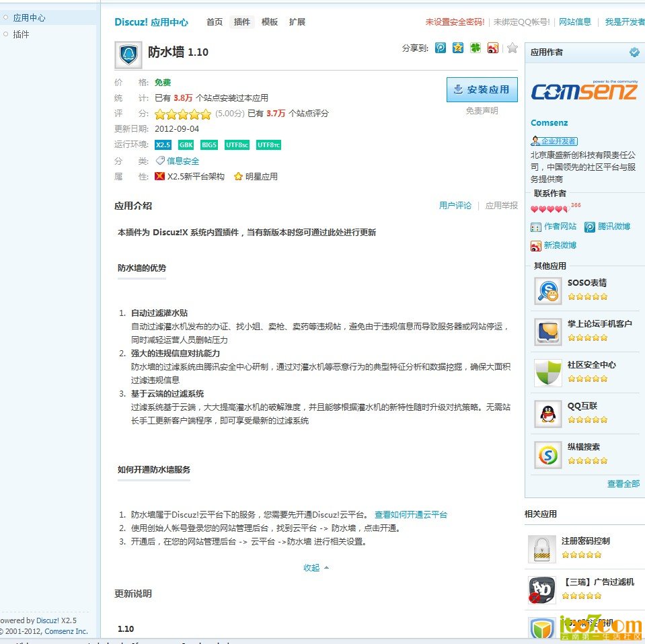Screen dimensions: 645x644
Task: Click the Comsenz author name link
Action: click(x=549, y=122)
